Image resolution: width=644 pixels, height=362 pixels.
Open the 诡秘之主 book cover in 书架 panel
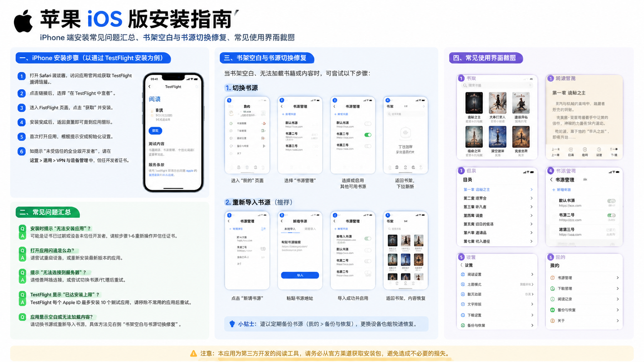click(474, 103)
